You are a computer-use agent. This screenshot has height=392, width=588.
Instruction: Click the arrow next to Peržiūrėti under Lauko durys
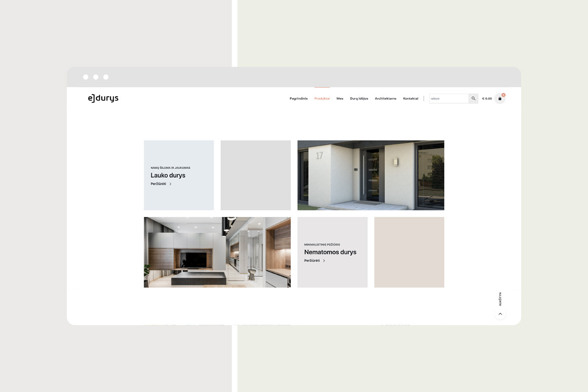170,184
